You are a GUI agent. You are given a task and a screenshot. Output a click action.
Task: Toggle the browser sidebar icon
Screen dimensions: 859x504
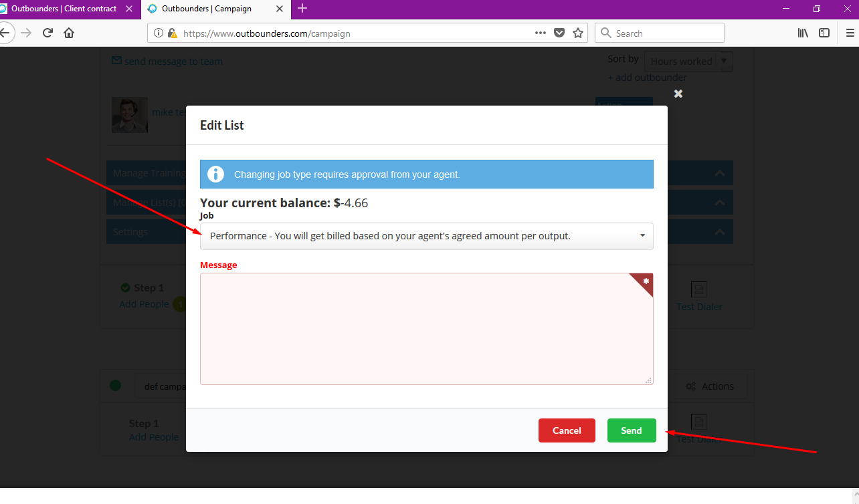point(824,33)
